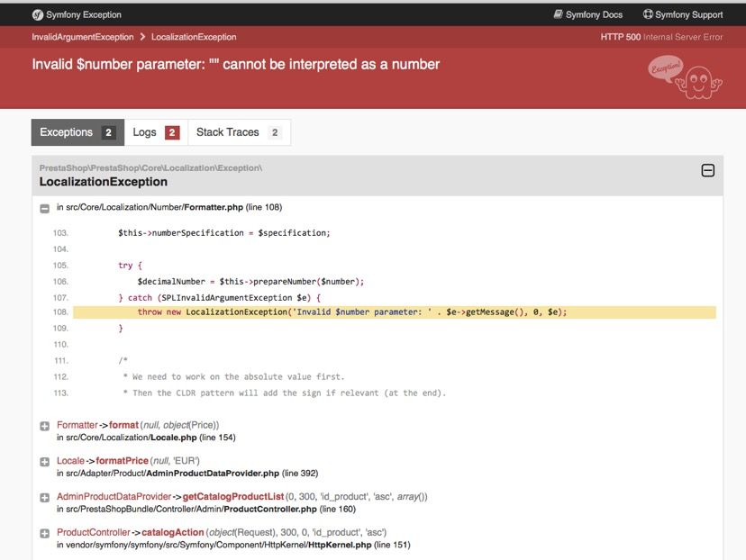Click the HttpKernel.php (line 151) file path
Screen dimensions: 746x560
(233, 545)
